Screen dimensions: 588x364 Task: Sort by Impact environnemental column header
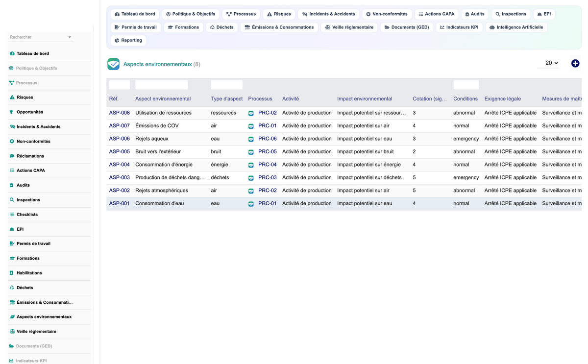pos(365,99)
